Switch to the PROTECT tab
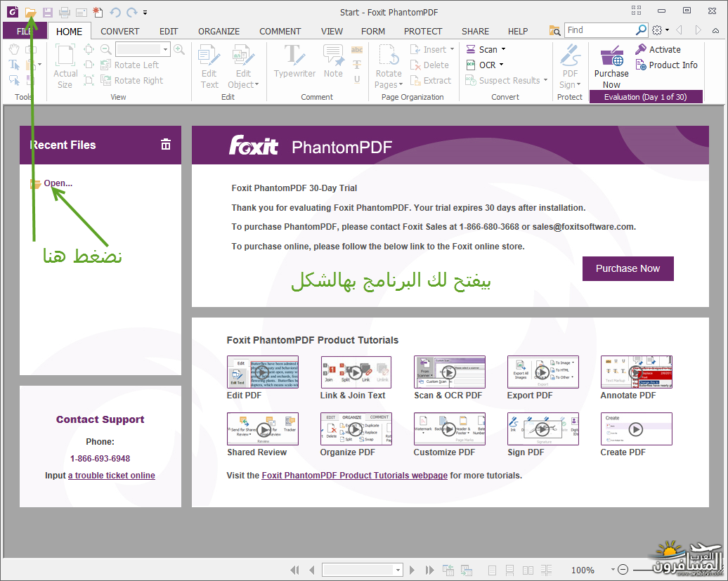The height and width of the screenshot is (581, 728). [x=423, y=31]
